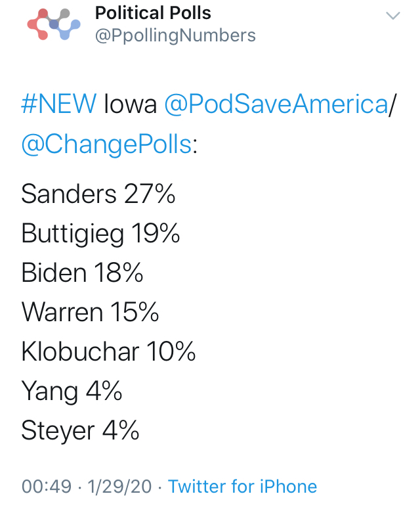
Task: Click the 00:49 timestamp
Action: (47, 486)
